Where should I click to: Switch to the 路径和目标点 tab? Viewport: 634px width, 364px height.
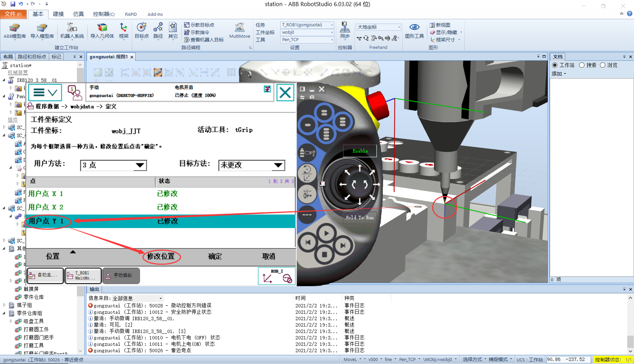coord(32,57)
